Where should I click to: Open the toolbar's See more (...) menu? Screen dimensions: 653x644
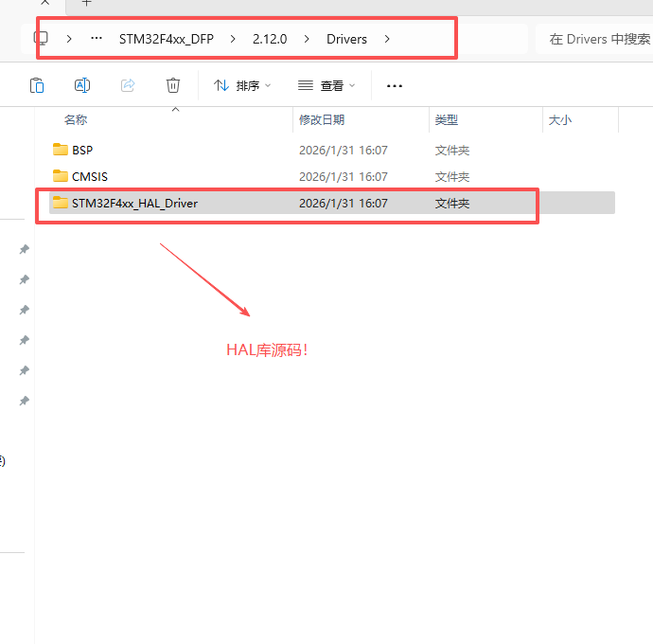click(395, 85)
